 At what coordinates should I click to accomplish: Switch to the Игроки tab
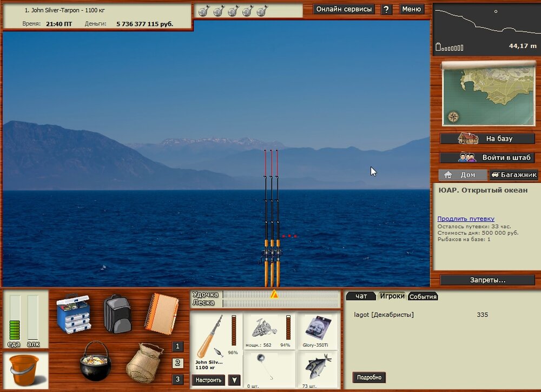[x=392, y=296]
